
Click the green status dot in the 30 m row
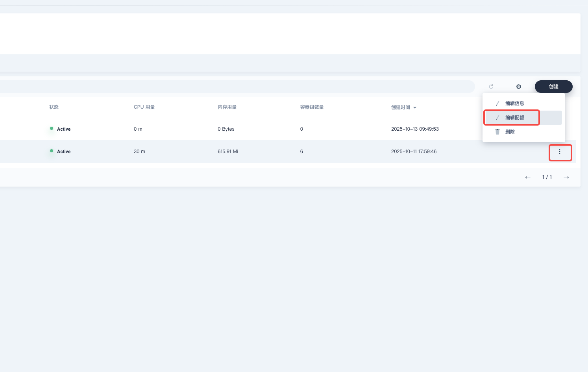click(52, 151)
